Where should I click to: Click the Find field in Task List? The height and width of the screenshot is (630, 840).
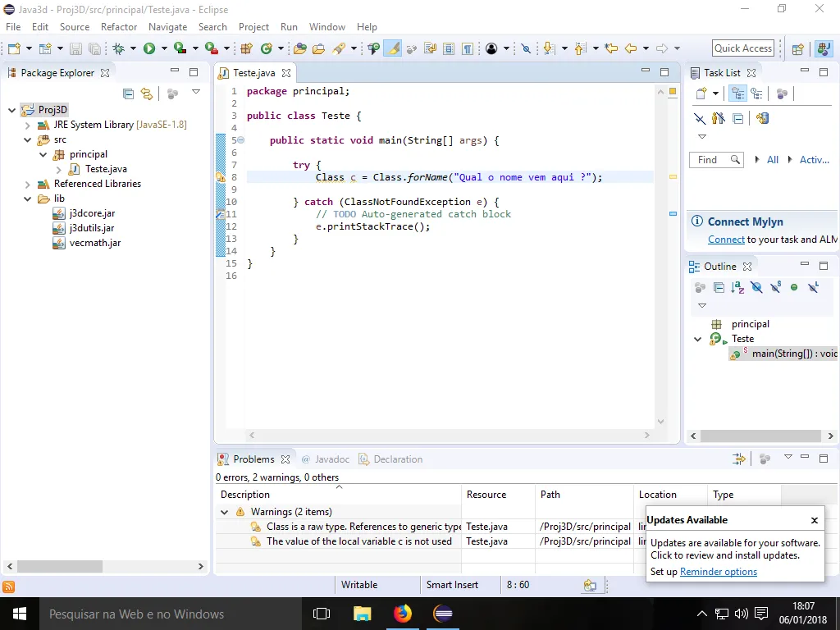tap(715, 160)
